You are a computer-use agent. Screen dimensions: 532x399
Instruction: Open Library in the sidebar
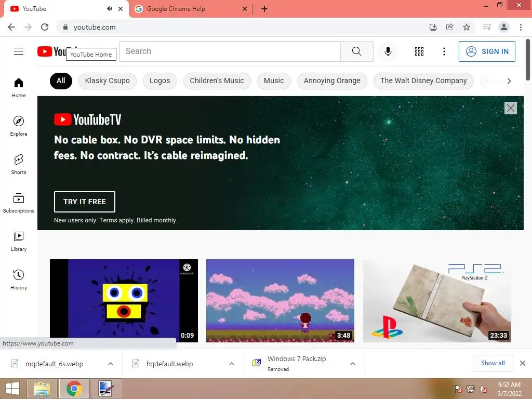(x=19, y=241)
